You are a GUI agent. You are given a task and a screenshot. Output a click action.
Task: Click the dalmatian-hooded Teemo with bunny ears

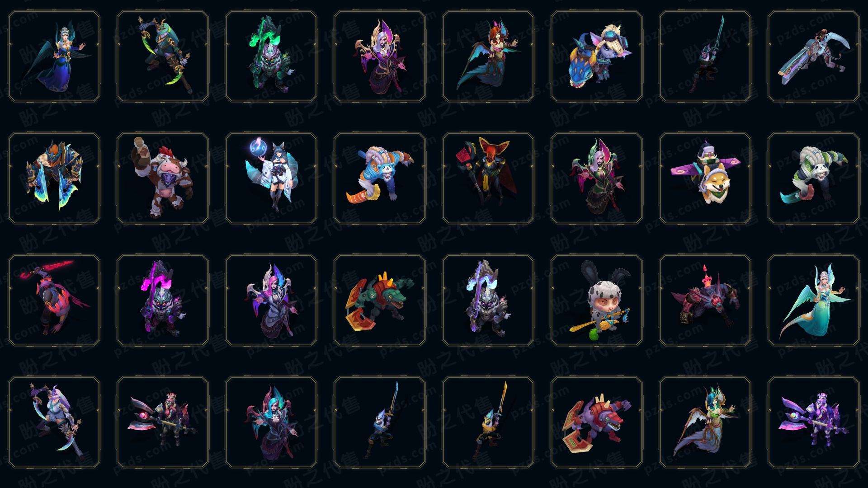pos(597,300)
